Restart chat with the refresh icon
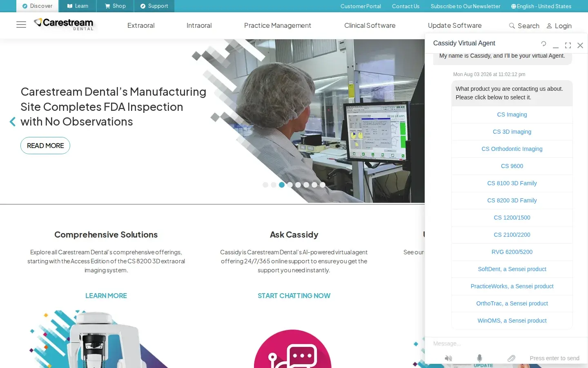 click(543, 44)
